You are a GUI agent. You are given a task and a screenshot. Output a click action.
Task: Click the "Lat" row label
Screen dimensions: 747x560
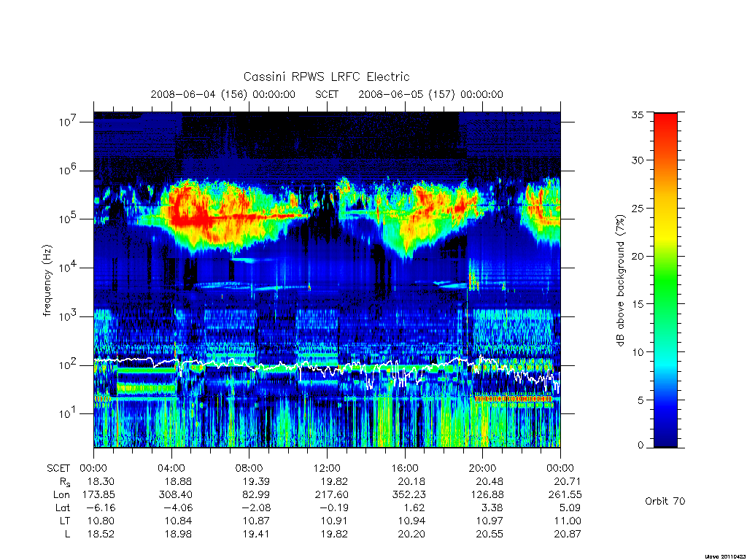(x=63, y=507)
